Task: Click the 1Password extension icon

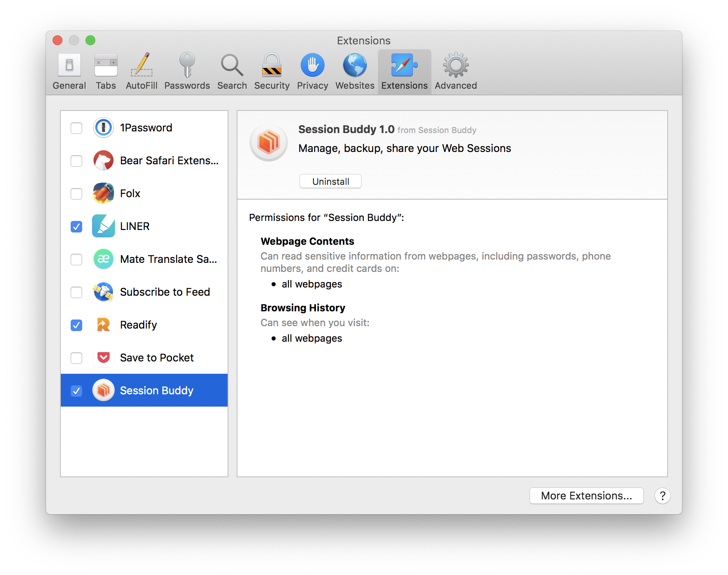Action: pyautogui.click(x=104, y=128)
